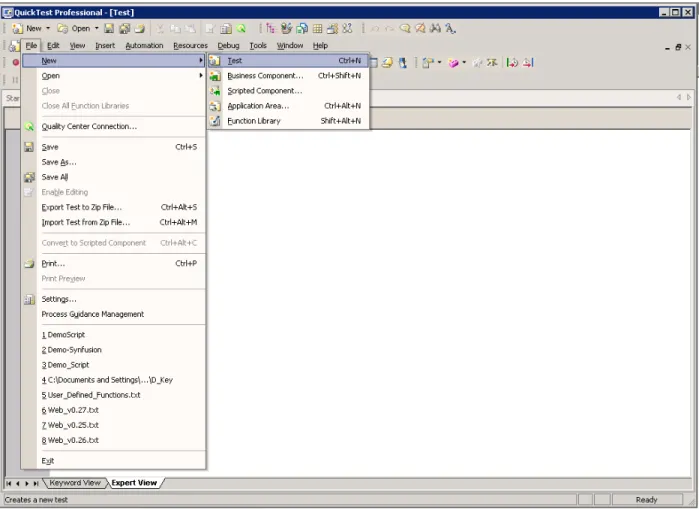Expand the Open submenu in File menu
The width and height of the screenshot is (699, 509).
tap(114, 76)
